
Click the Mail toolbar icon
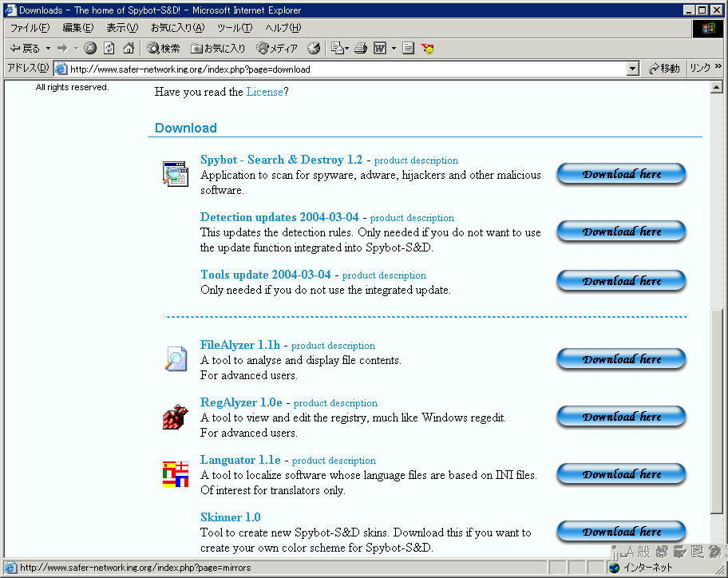pos(338,48)
